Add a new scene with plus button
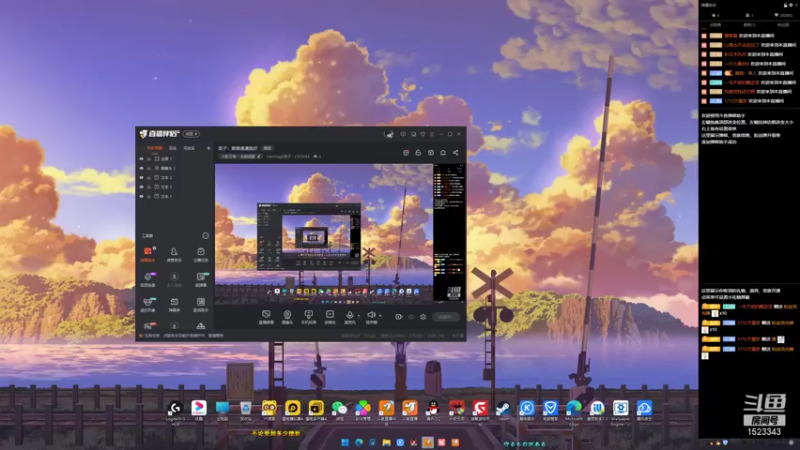 pos(208,148)
